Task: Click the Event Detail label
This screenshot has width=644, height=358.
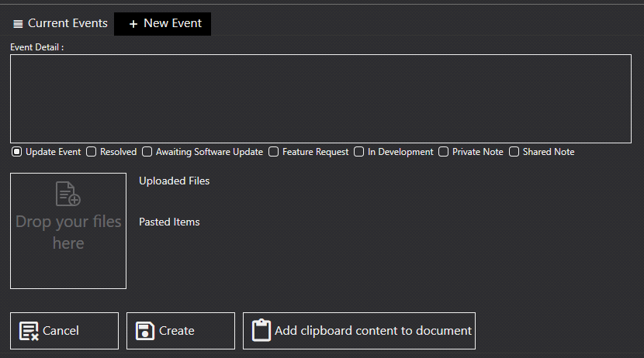Action: (x=37, y=47)
